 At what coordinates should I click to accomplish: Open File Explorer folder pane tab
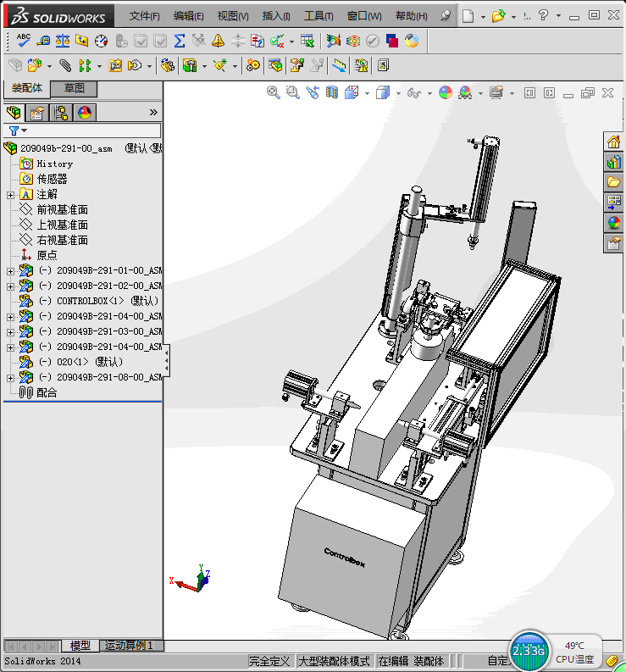tap(613, 181)
